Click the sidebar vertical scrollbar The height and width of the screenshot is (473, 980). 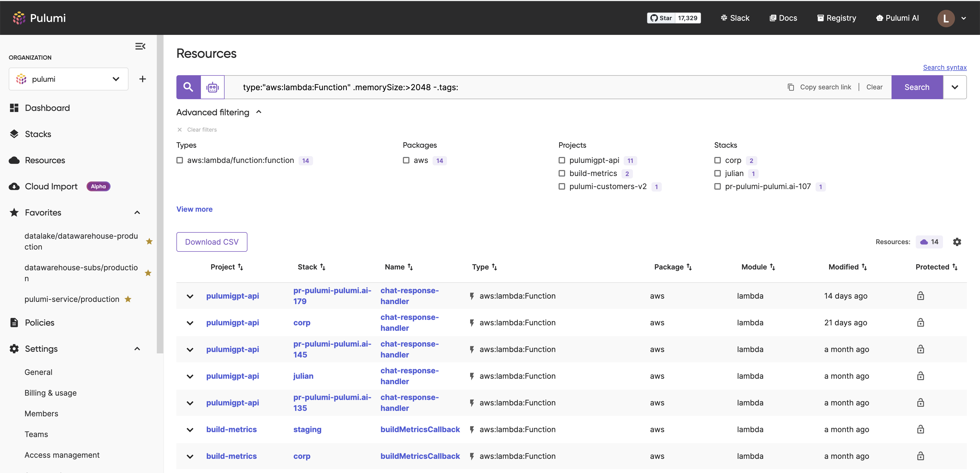coord(160,194)
